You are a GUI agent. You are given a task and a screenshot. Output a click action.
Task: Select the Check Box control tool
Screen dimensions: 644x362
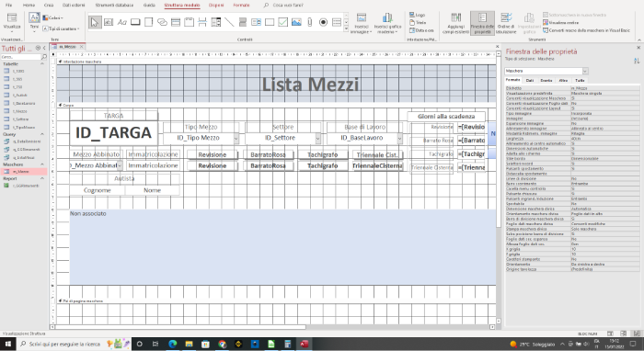click(x=282, y=22)
